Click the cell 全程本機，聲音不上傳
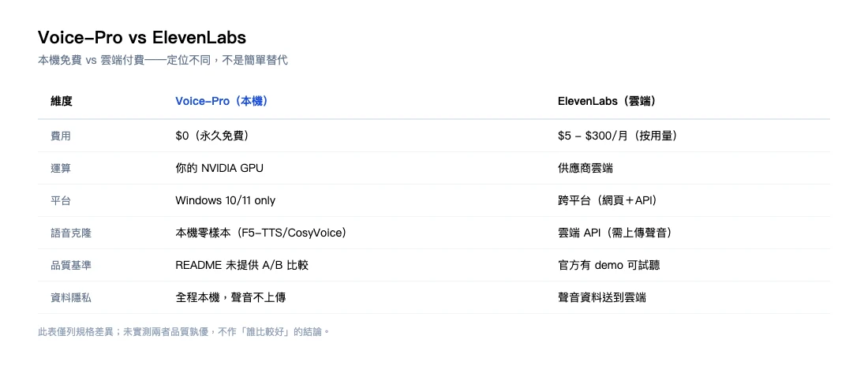The image size is (868, 373). click(231, 298)
